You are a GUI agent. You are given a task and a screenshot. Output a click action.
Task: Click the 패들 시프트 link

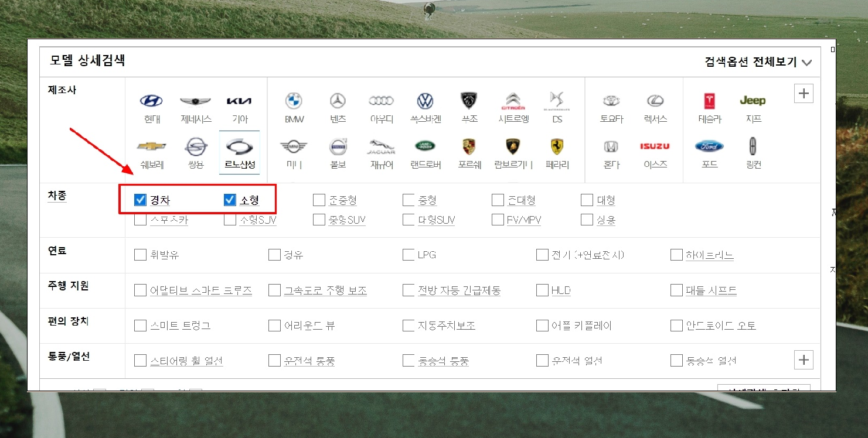coord(712,290)
